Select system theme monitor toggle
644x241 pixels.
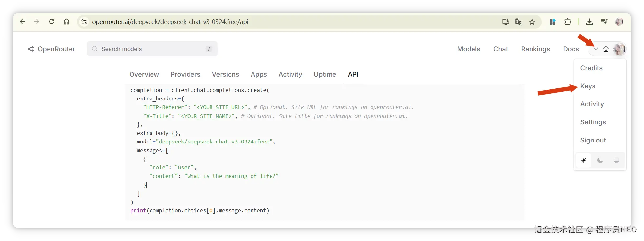pos(616,160)
